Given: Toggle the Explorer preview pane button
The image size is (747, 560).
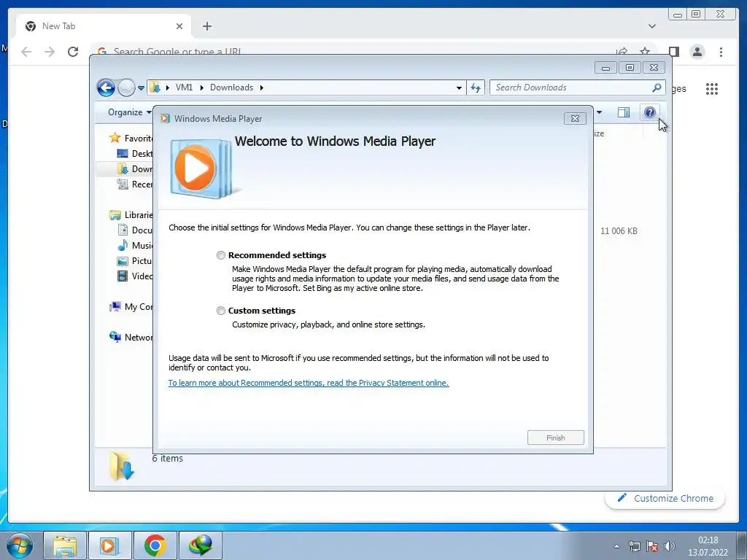Looking at the screenshot, I should tap(624, 112).
